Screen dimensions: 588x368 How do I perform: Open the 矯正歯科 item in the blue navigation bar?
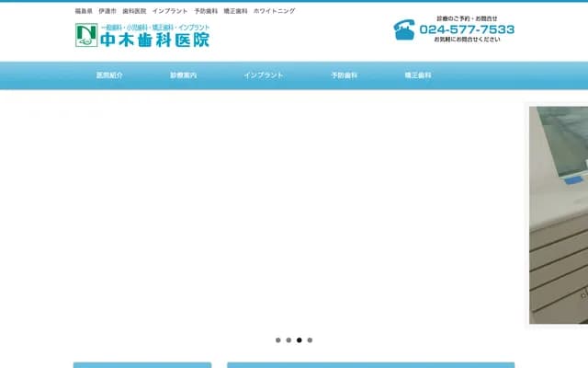point(418,75)
